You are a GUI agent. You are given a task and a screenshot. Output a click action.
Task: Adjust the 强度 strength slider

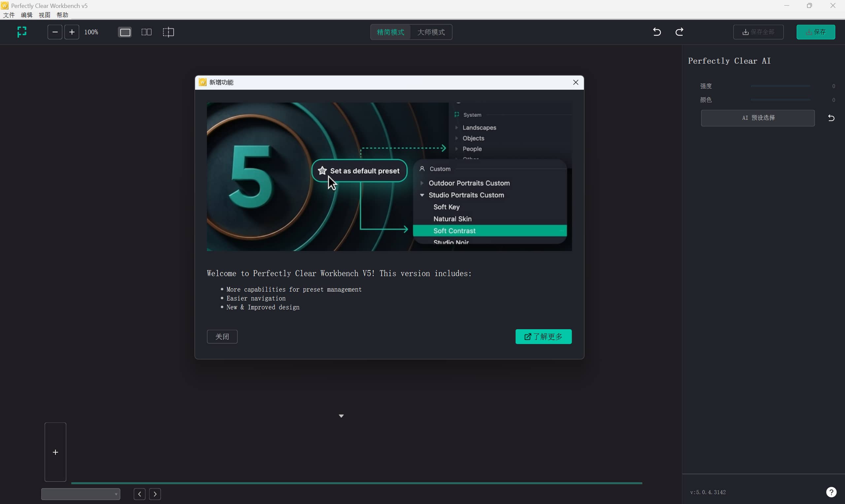pos(780,86)
